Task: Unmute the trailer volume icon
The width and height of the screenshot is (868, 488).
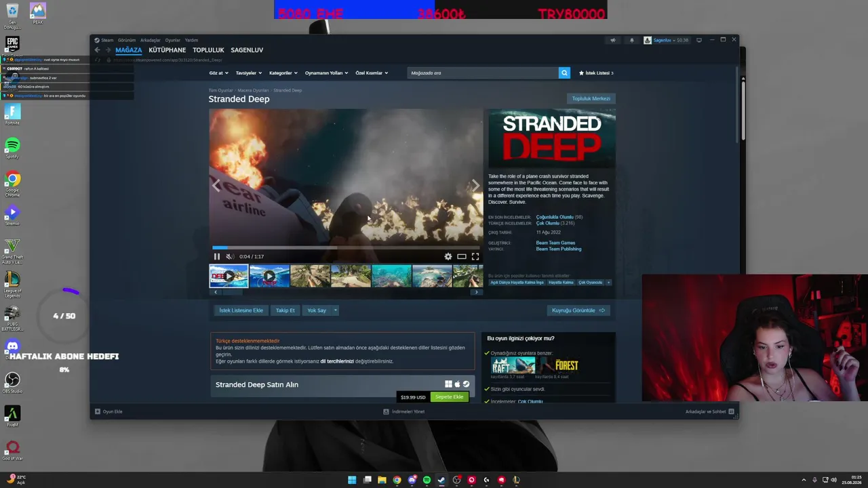Action: click(229, 256)
